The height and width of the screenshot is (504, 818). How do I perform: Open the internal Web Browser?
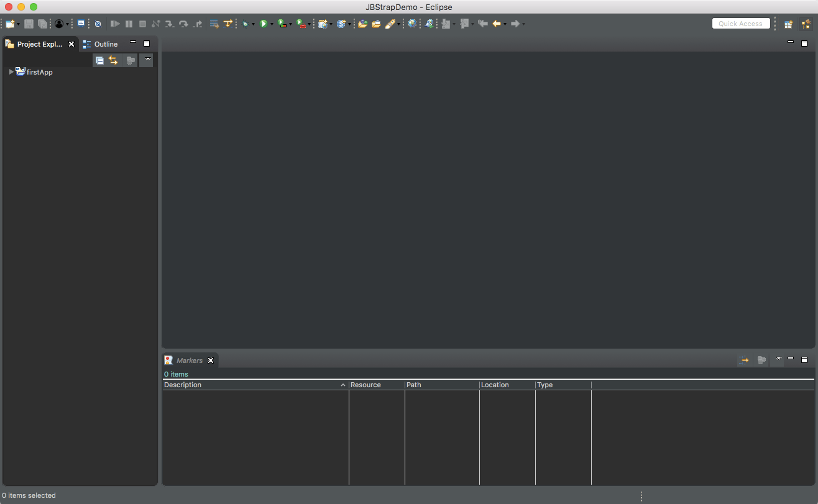(412, 24)
